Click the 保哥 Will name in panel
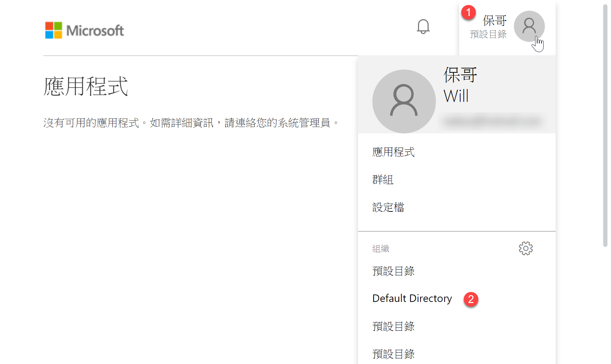Image resolution: width=611 pixels, height=364 pixels. (460, 85)
